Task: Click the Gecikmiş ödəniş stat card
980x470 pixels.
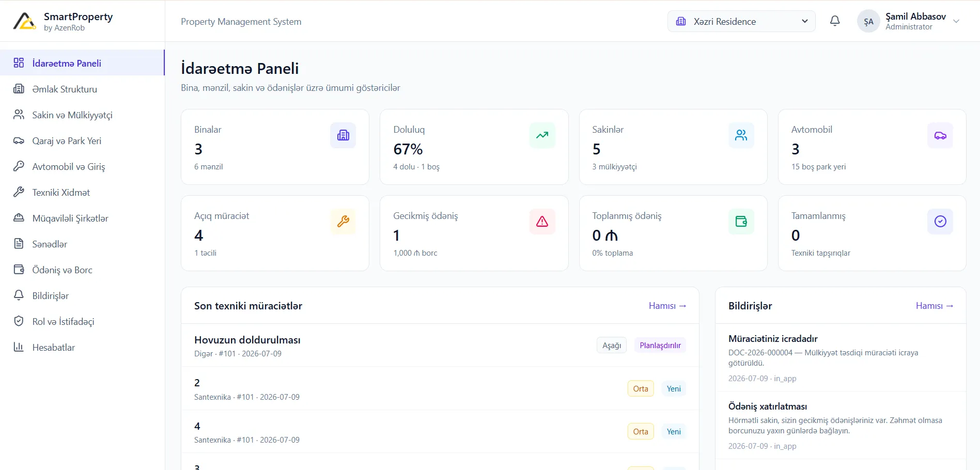Action: 474,233
